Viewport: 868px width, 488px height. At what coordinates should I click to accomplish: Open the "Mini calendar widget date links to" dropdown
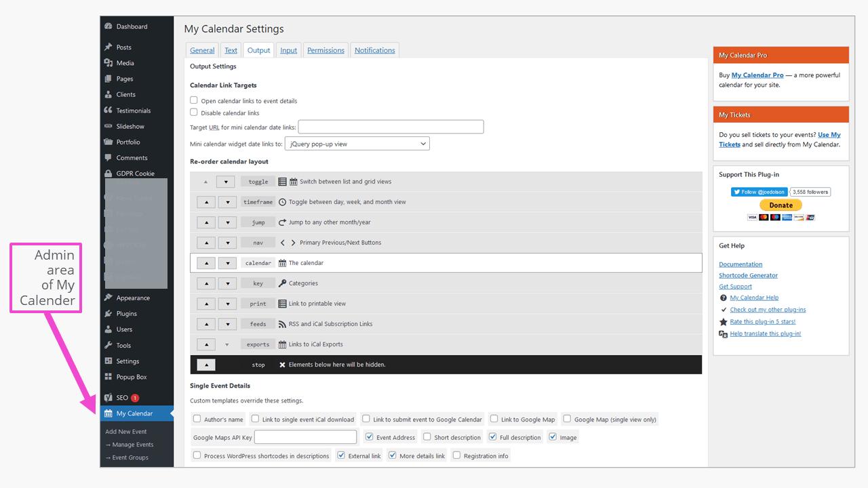357,143
